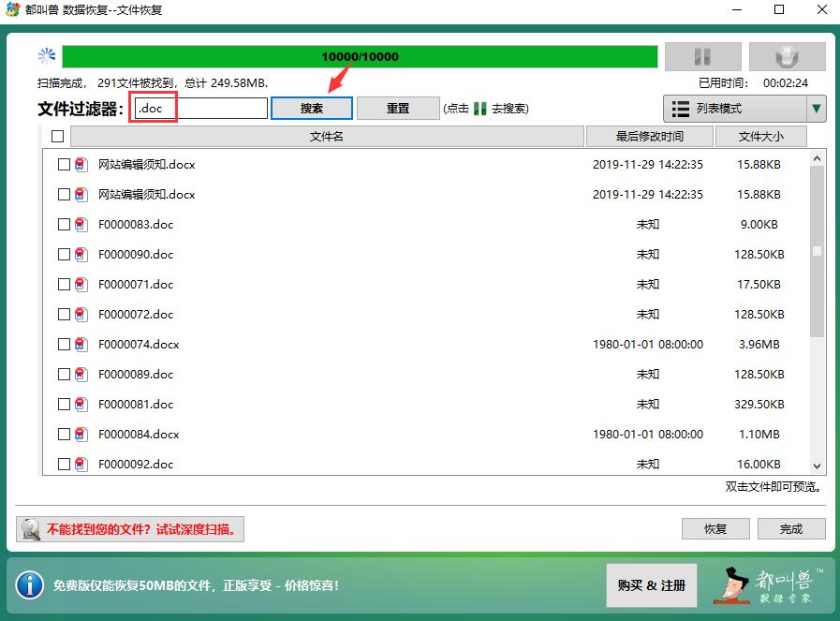Check the F0000084.docx checkbox
This screenshot has width=840, height=621.
[64, 435]
